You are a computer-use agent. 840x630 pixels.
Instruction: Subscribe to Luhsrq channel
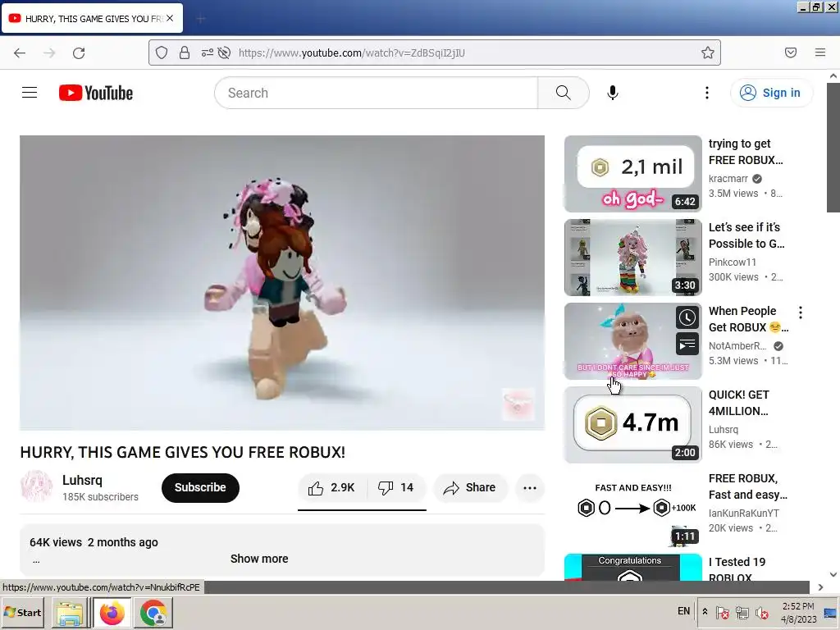(x=200, y=487)
